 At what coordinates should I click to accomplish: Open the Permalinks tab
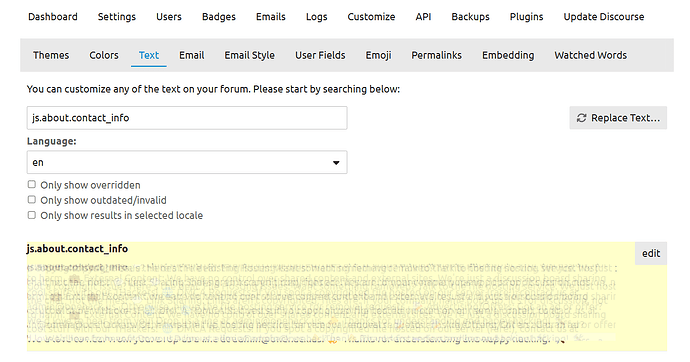point(437,55)
